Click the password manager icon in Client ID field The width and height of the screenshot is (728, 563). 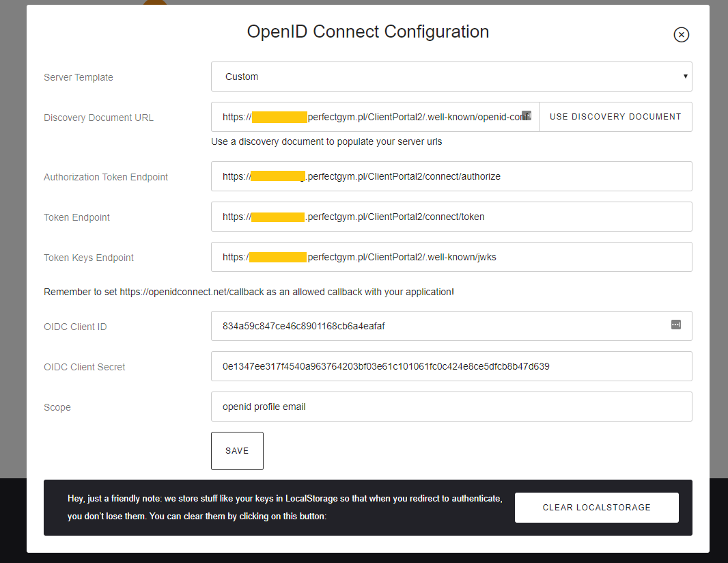click(x=675, y=325)
